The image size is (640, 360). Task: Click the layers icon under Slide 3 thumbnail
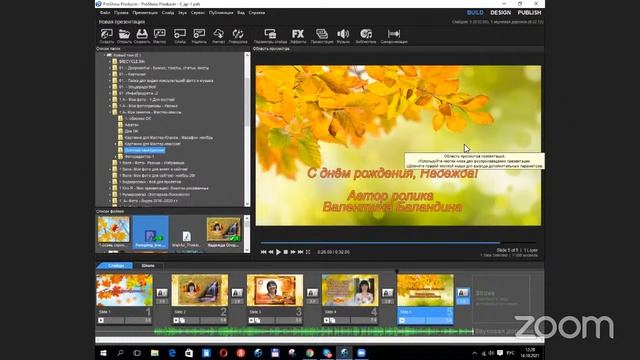(258, 320)
